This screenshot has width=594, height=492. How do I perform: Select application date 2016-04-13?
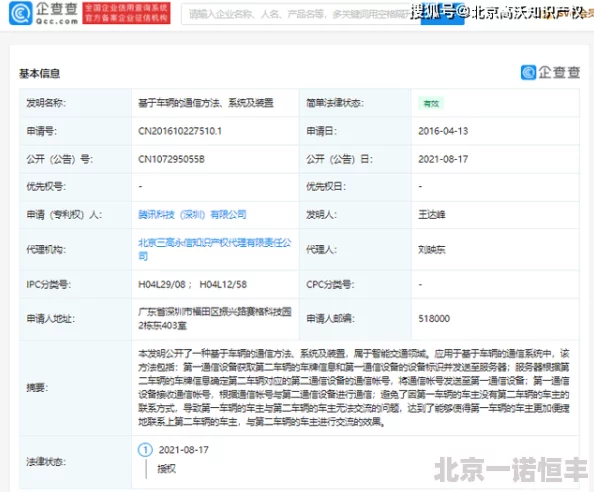[443, 131]
